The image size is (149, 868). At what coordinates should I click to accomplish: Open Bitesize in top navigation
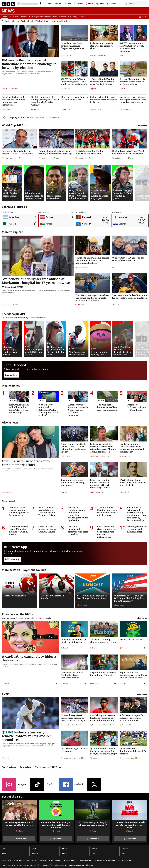(x=112, y=4)
